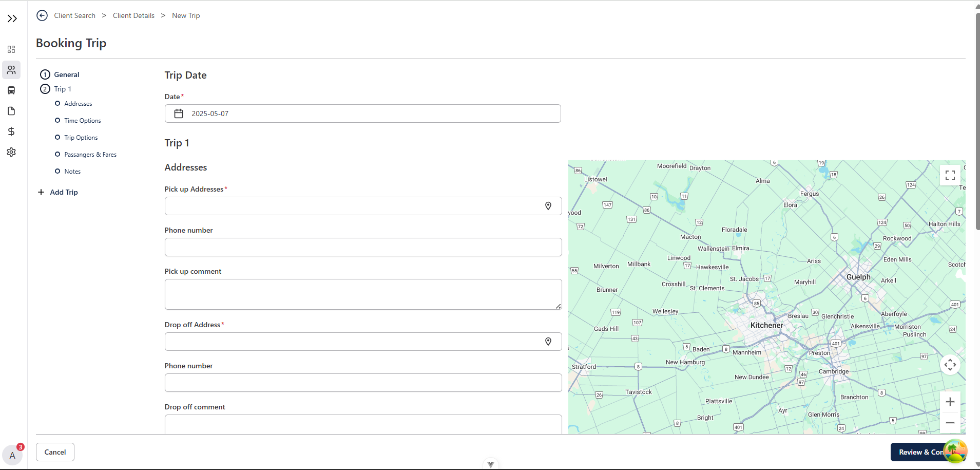Select Passangers & Fares step
Image resolution: width=980 pixels, height=470 pixels.
[90, 155]
